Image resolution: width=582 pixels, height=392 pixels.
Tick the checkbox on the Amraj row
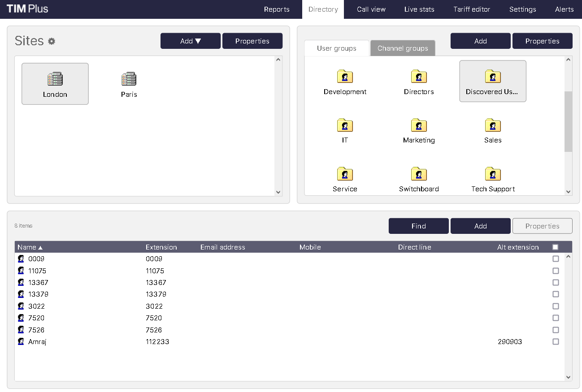coord(556,341)
